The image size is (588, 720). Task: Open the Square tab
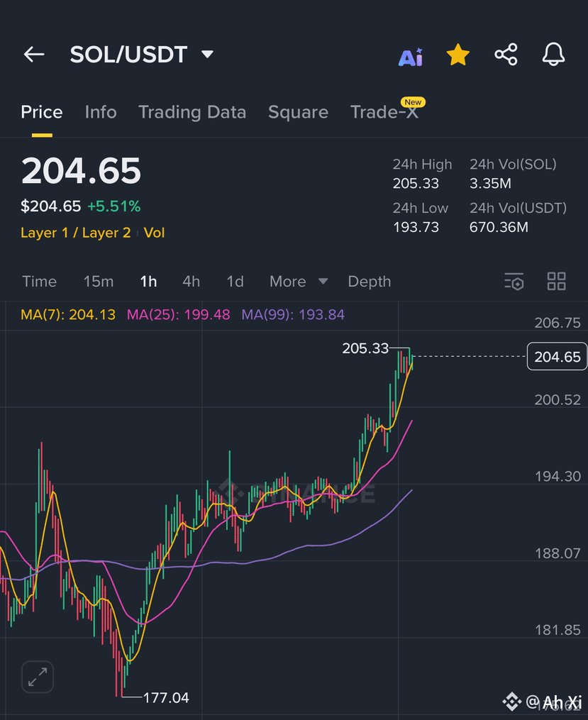[x=299, y=112]
